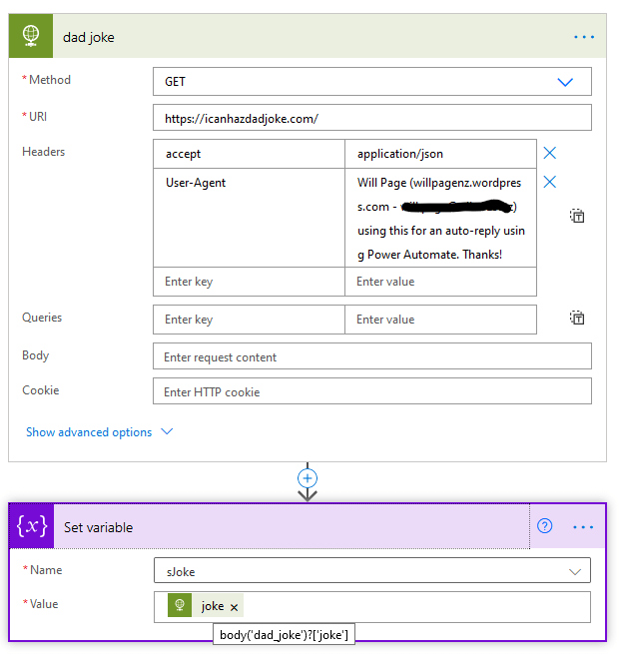
Task: Delete the accept header row
Action: coord(549,153)
